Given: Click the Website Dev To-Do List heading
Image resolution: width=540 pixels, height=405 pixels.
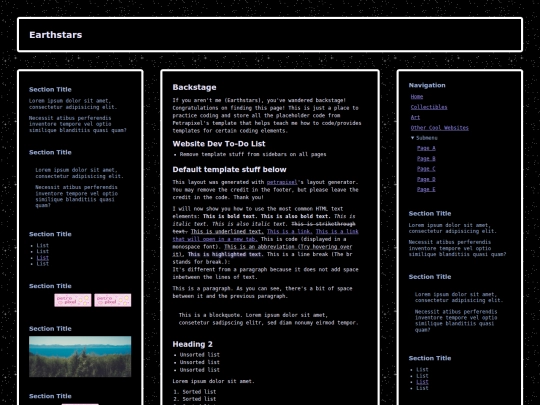Looking at the screenshot, I should (219, 144).
